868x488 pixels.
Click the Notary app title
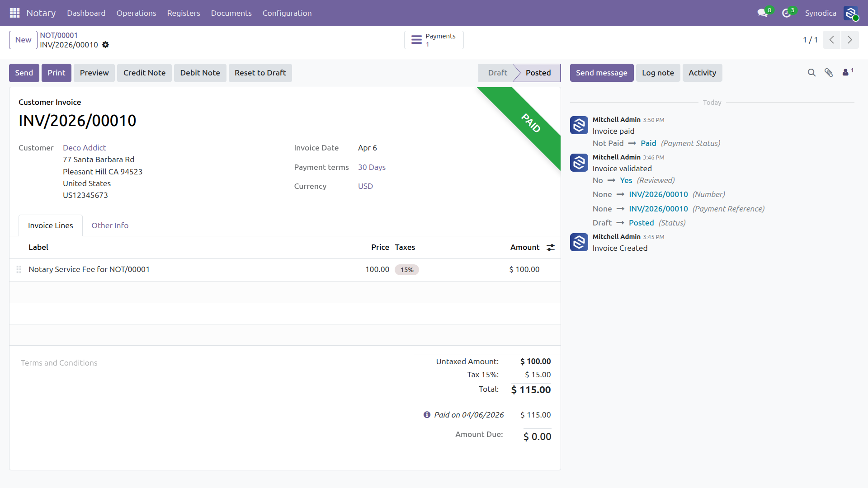41,13
